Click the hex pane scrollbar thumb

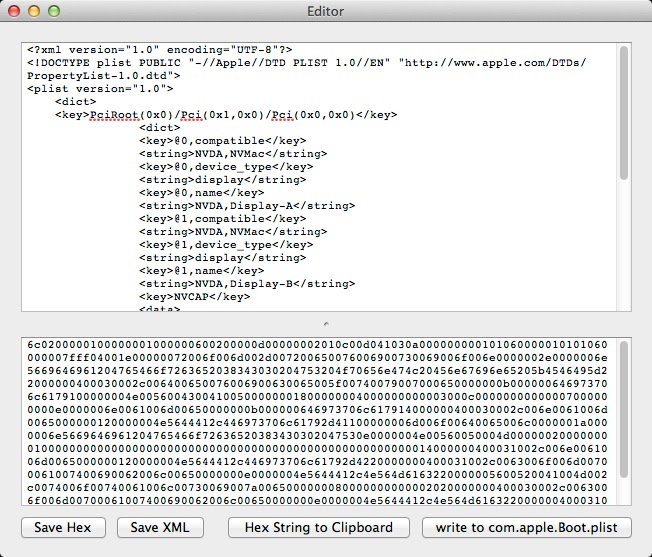[x=624, y=410]
